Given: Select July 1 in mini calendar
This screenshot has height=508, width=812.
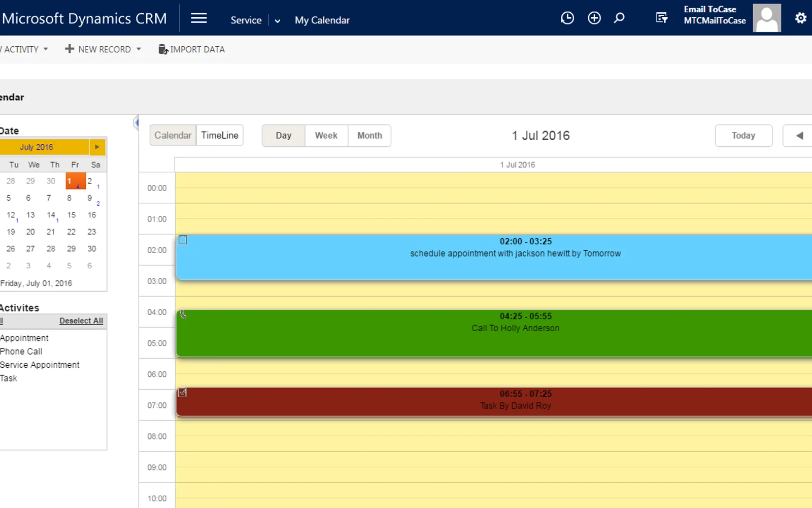Looking at the screenshot, I should coord(75,181).
